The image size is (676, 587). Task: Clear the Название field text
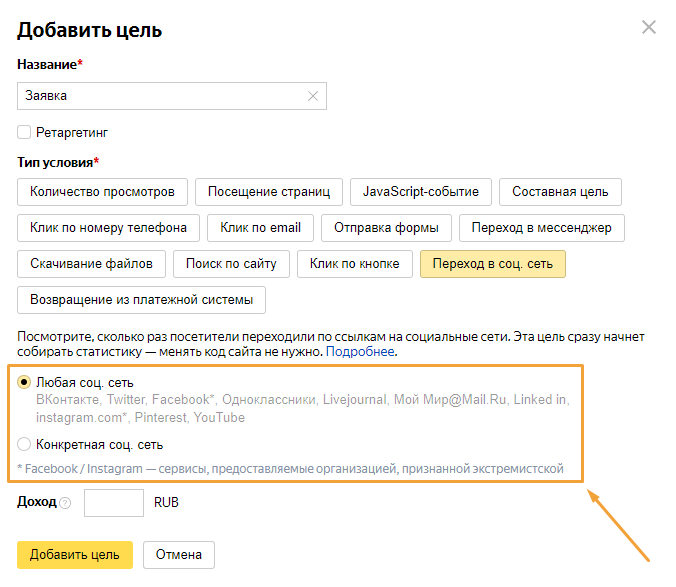pos(313,96)
